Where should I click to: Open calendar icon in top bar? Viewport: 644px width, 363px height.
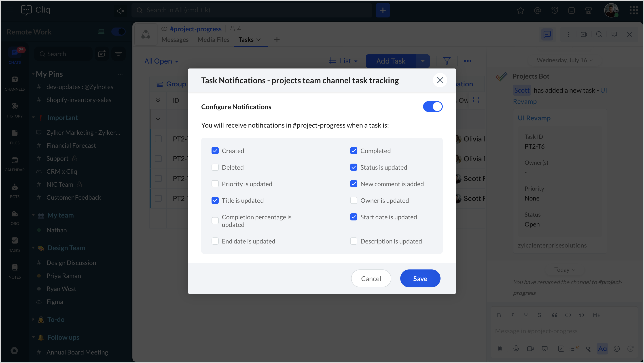pyautogui.click(x=571, y=11)
